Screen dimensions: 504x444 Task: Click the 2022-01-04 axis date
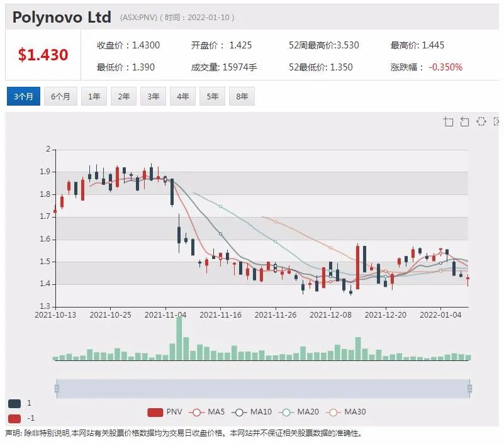point(440,315)
